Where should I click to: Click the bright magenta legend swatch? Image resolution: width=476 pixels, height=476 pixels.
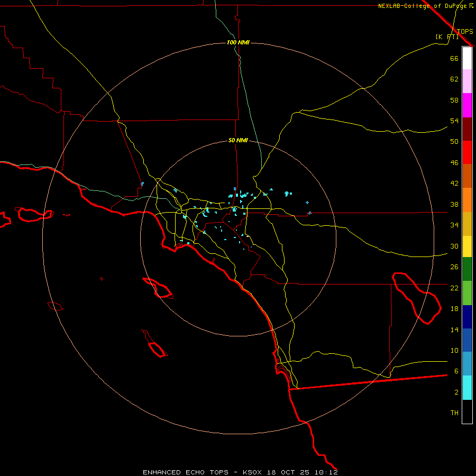point(467,105)
